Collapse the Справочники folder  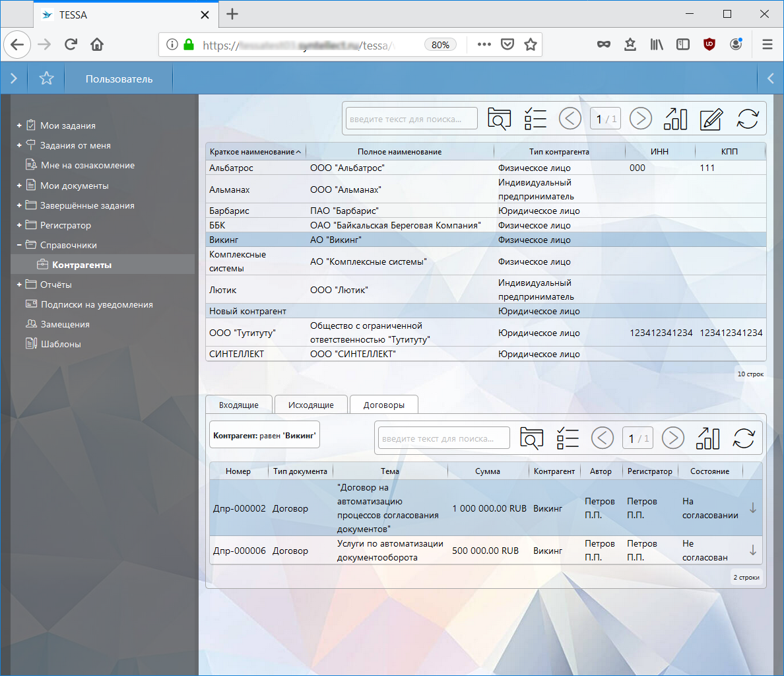pos(19,245)
